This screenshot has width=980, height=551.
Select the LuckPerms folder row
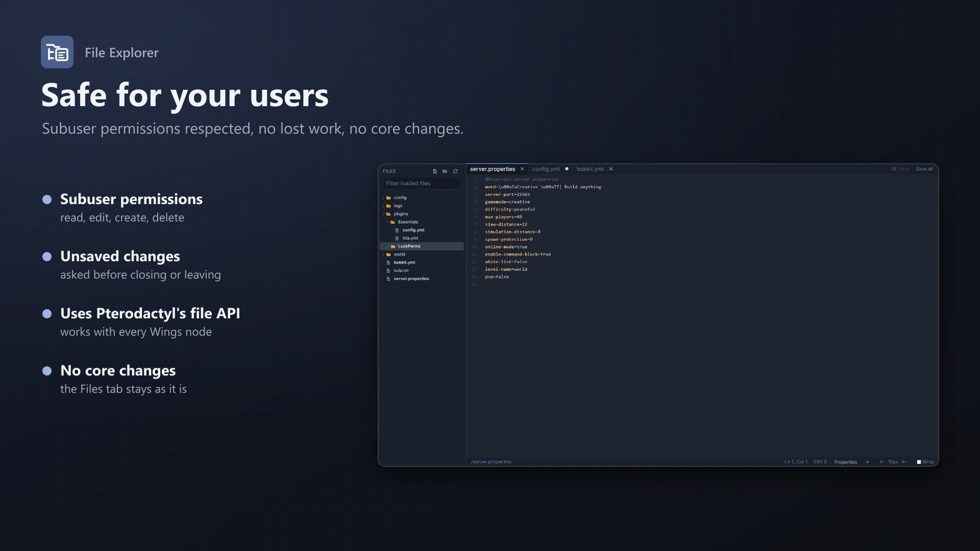coord(422,246)
